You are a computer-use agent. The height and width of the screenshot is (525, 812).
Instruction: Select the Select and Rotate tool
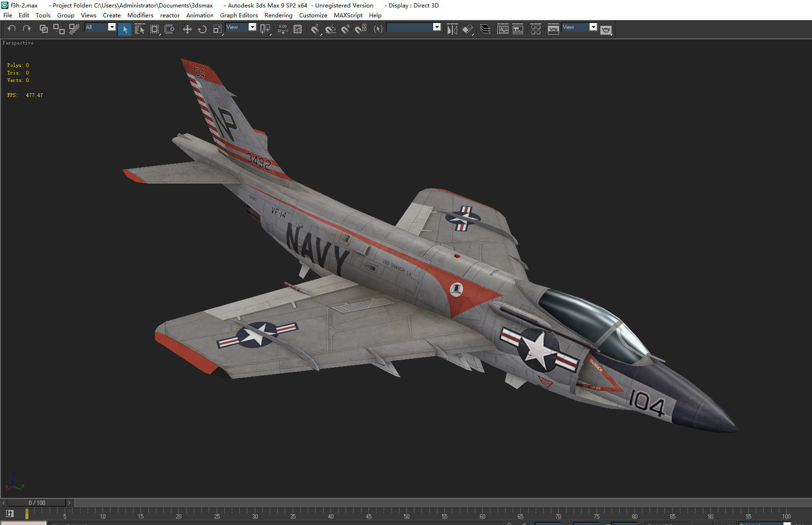tap(202, 29)
